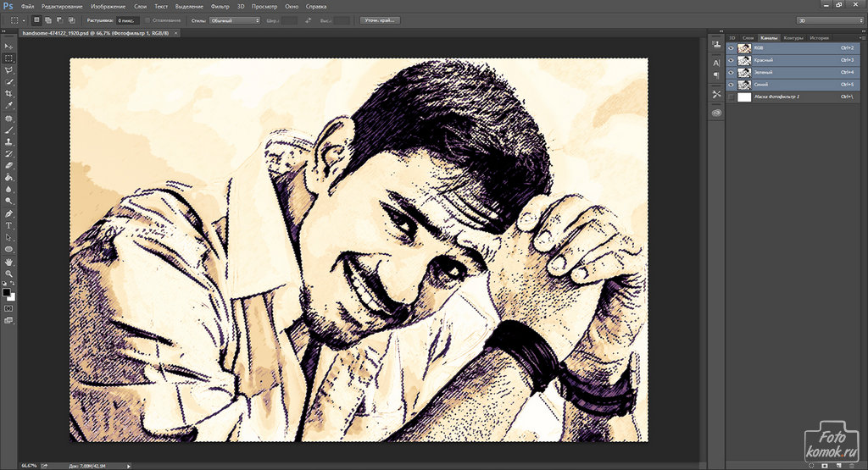868x470 pixels.
Task: Click Subtract from selection mode button
Action: [60, 20]
